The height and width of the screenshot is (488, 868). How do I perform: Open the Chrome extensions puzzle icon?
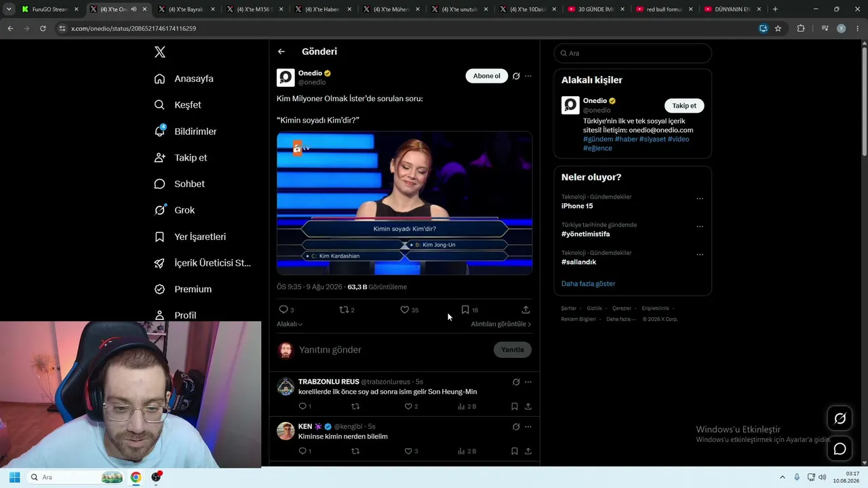pyautogui.click(x=801, y=28)
